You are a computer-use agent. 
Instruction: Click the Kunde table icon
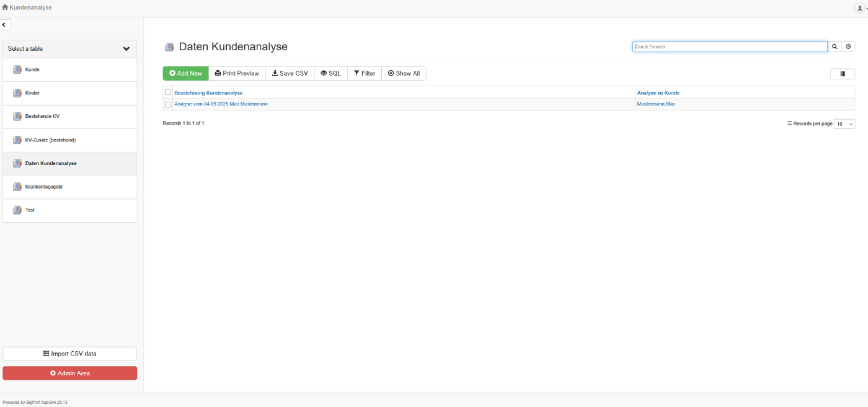click(17, 69)
